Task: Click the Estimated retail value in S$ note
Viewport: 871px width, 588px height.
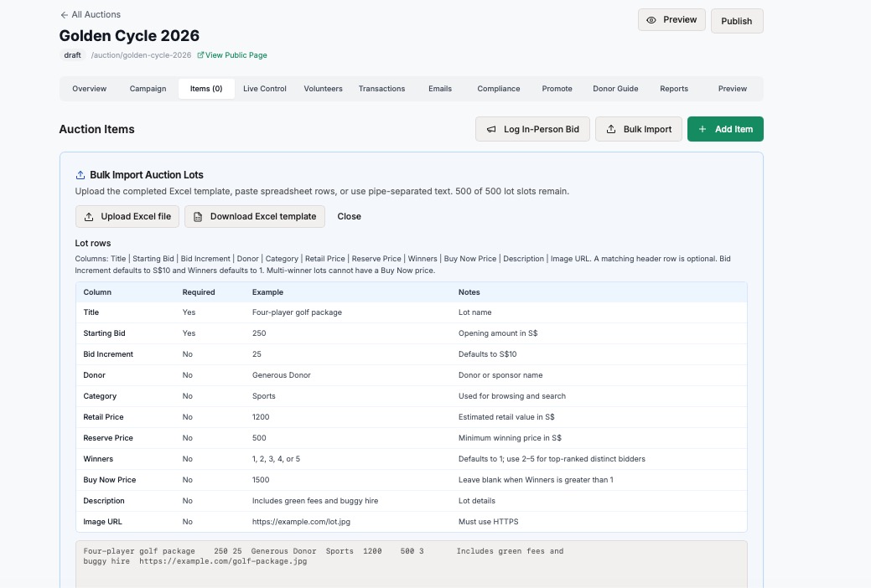Action: coord(506,417)
